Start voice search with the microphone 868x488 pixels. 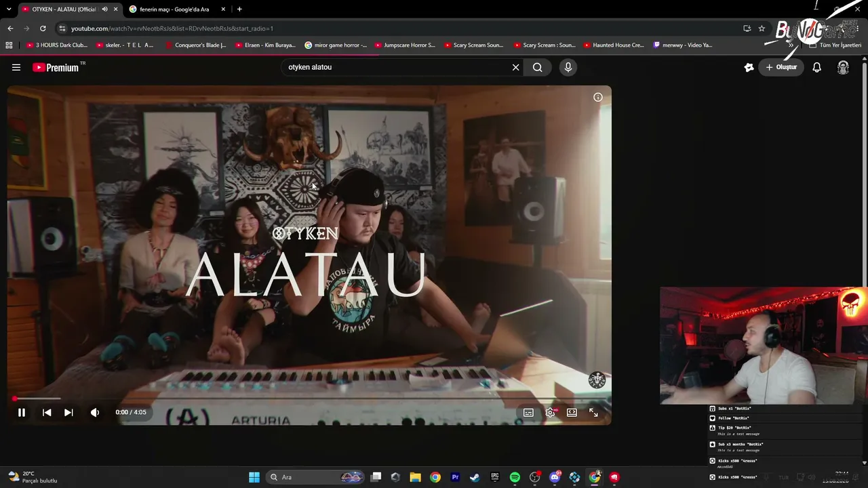pyautogui.click(x=568, y=67)
